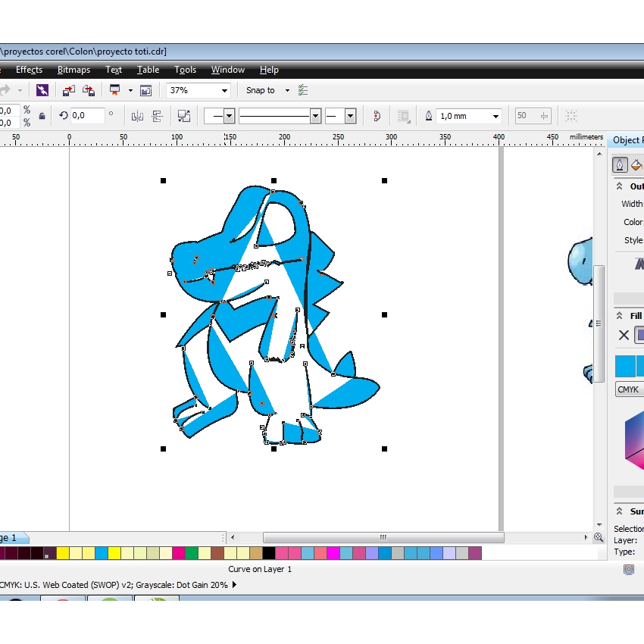The width and height of the screenshot is (644, 644).
Task: Expand the Application launcher dropdown arrow
Action: click(130, 90)
